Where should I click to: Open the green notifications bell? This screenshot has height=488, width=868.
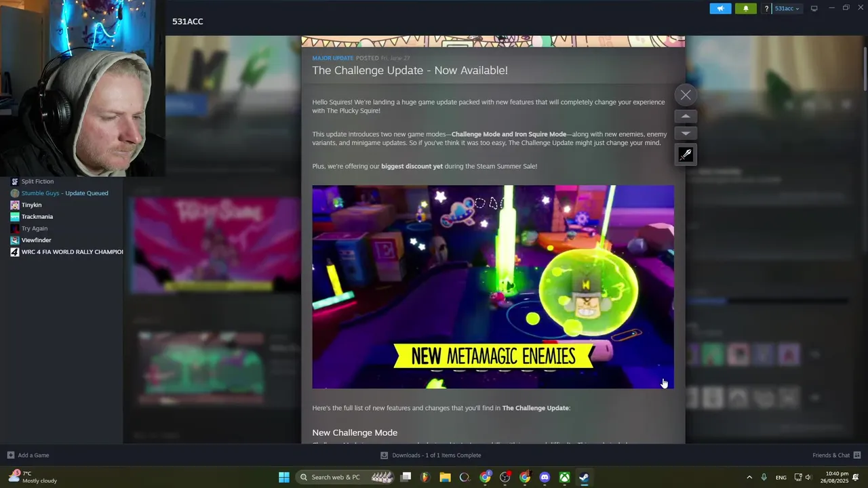(746, 8)
